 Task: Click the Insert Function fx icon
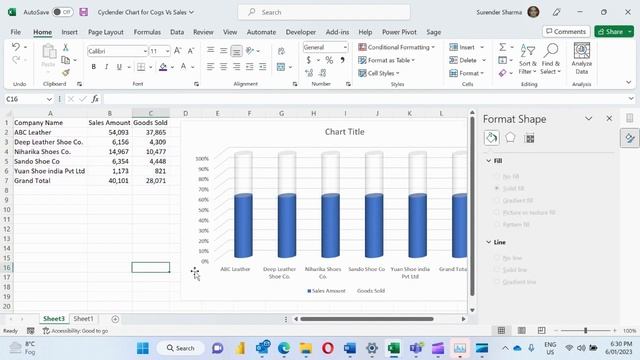coord(95,99)
